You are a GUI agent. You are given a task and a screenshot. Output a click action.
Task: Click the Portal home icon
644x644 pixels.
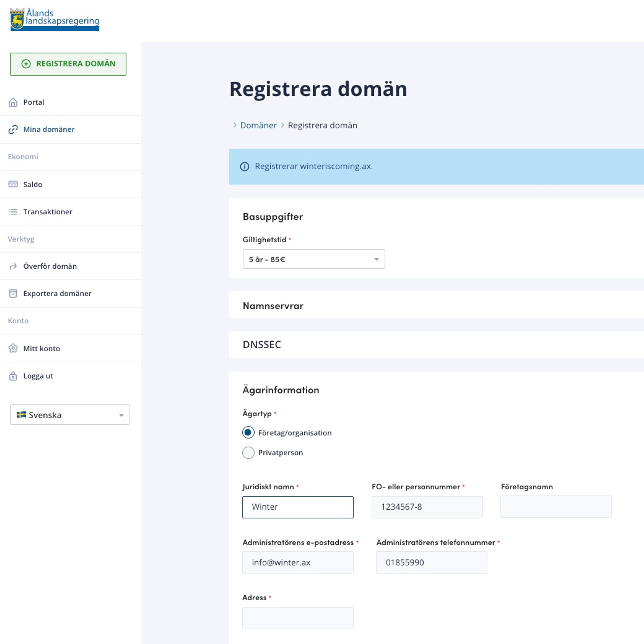13,102
